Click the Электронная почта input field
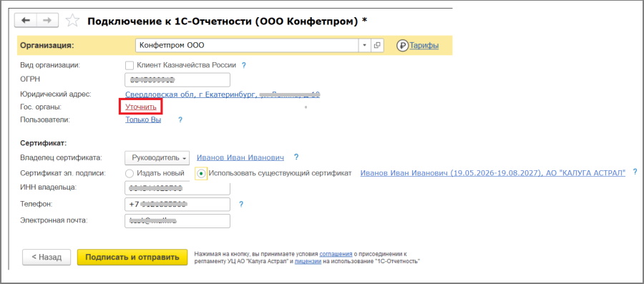644x284 pixels. pyautogui.click(x=177, y=221)
